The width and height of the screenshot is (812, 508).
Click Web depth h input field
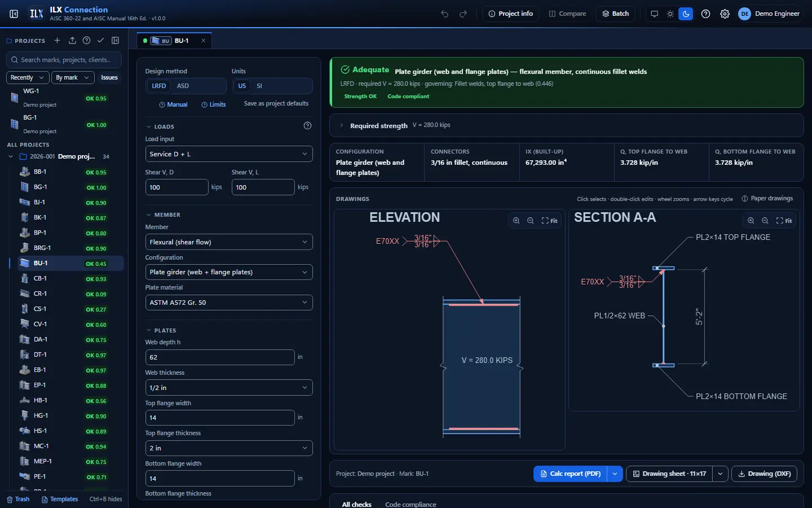click(x=220, y=357)
